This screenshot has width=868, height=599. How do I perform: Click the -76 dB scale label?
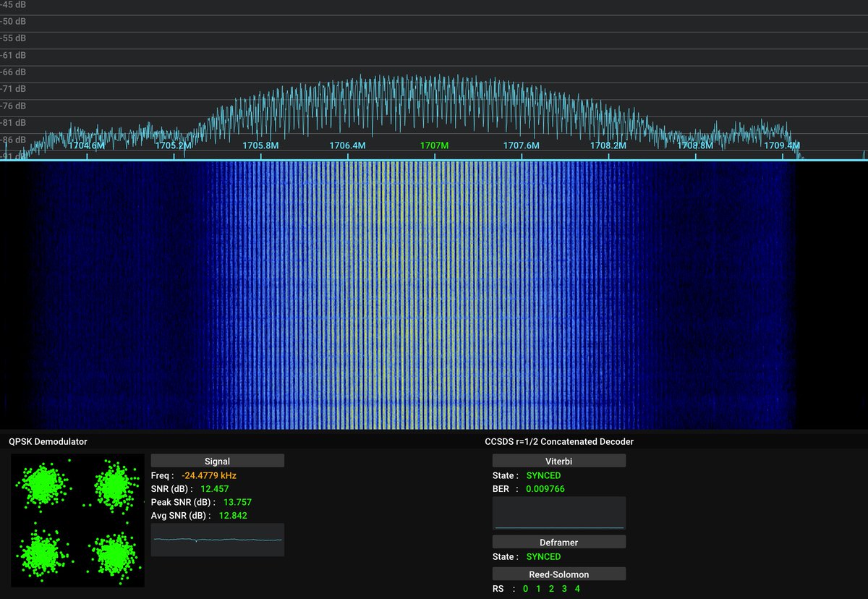point(13,106)
